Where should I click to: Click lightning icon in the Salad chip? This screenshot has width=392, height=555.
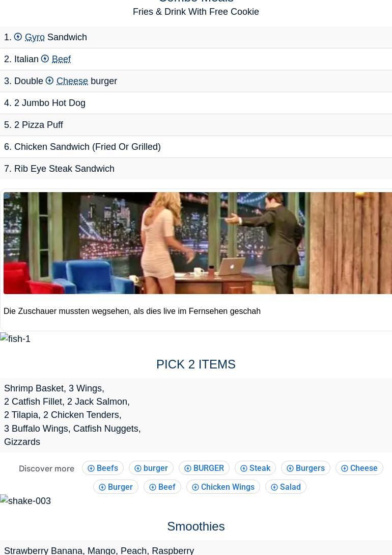[274, 487]
